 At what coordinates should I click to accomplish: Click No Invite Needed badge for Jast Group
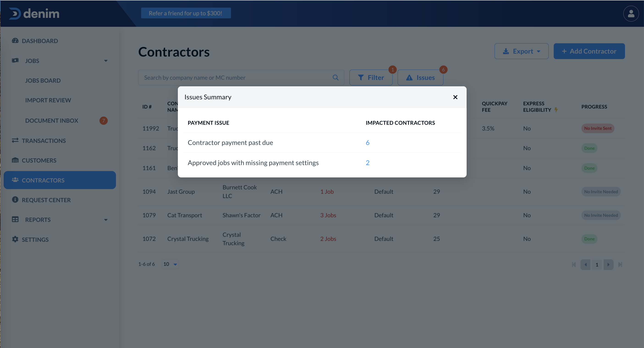601,192
